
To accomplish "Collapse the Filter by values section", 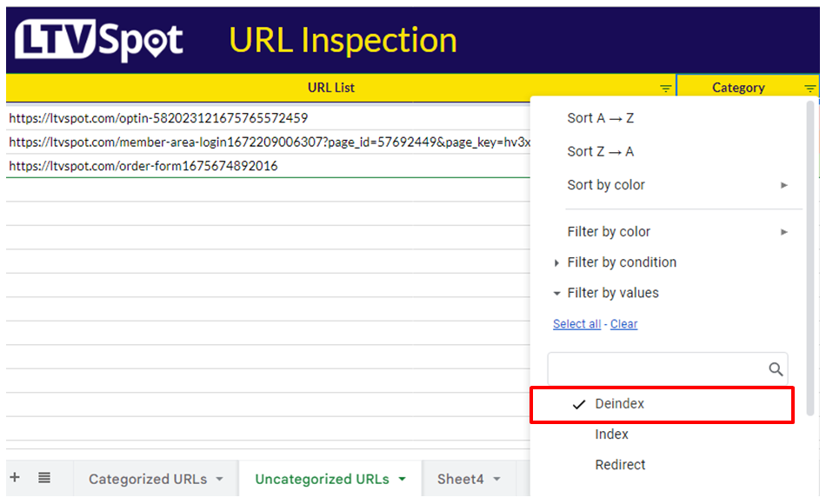I will [x=556, y=294].
